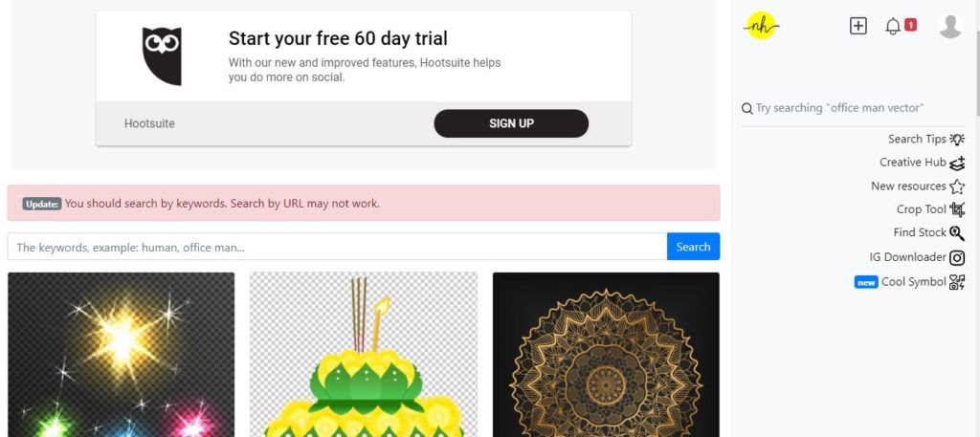This screenshot has height=437, width=980.
Task: Click the Search Tips lightbulb icon
Action: tap(957, 140)
